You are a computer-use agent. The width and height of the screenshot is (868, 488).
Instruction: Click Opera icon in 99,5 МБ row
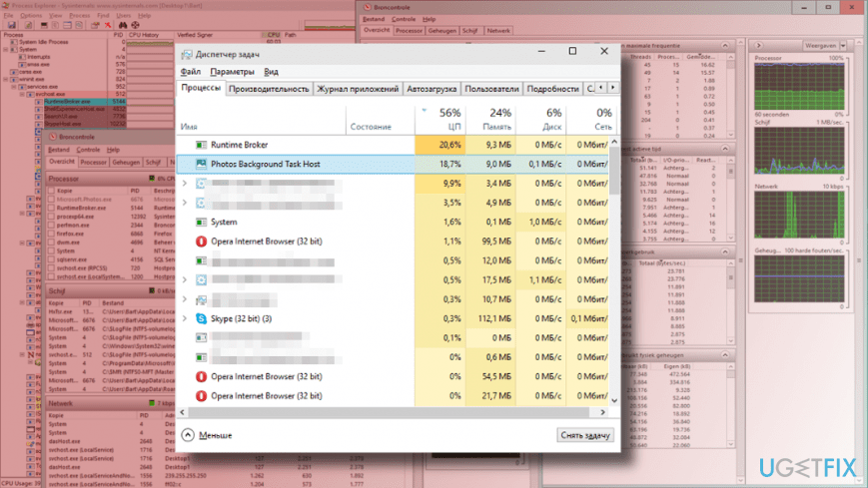coord(201,242)
